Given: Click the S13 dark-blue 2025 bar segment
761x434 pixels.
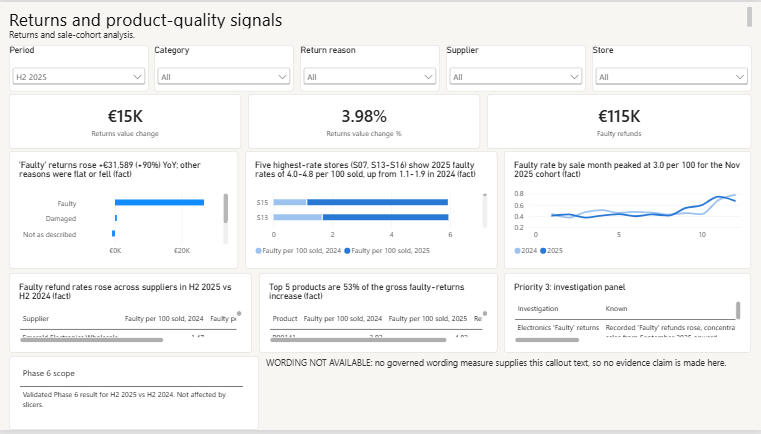Looking at the screenshot, I should tap(385, 217).
